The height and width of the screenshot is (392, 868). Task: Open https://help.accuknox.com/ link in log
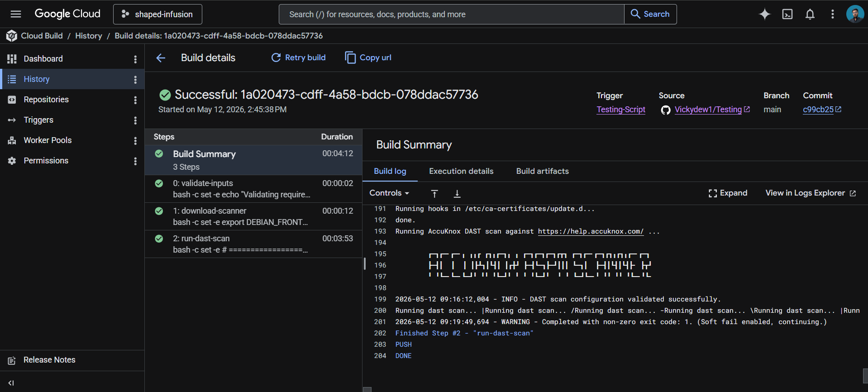(591, 231)
